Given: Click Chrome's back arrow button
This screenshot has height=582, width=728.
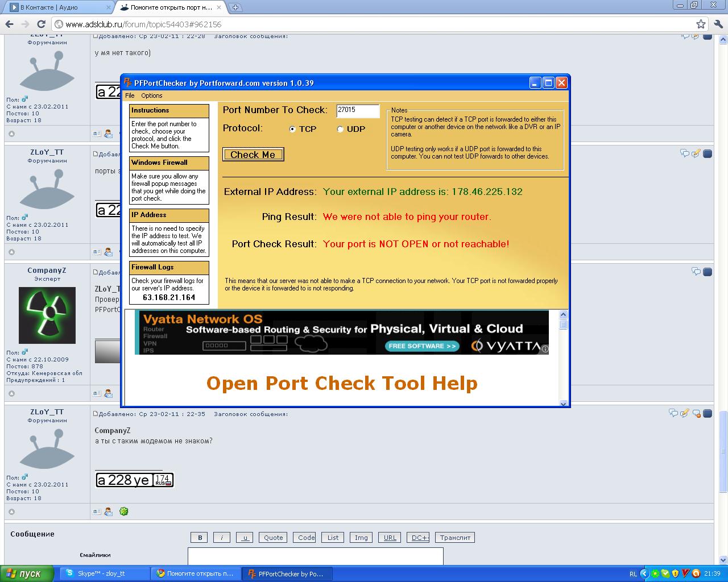Looking at the screenshot, I should [9, 24].
